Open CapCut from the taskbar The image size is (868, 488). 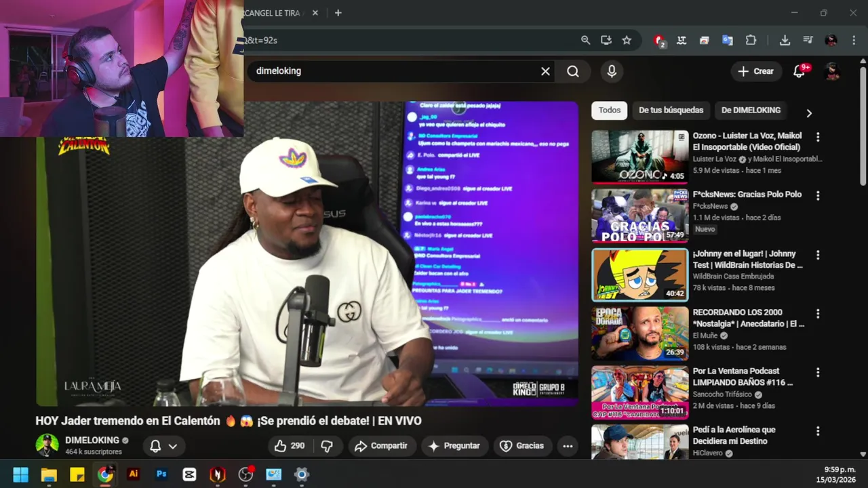coord(189,474)
